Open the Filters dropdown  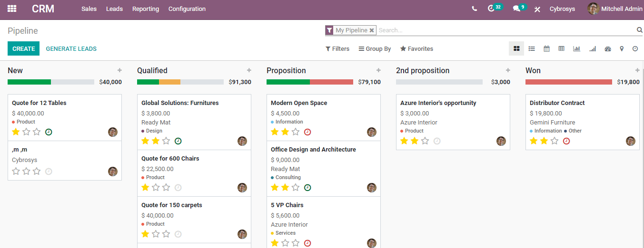[337, 48]
